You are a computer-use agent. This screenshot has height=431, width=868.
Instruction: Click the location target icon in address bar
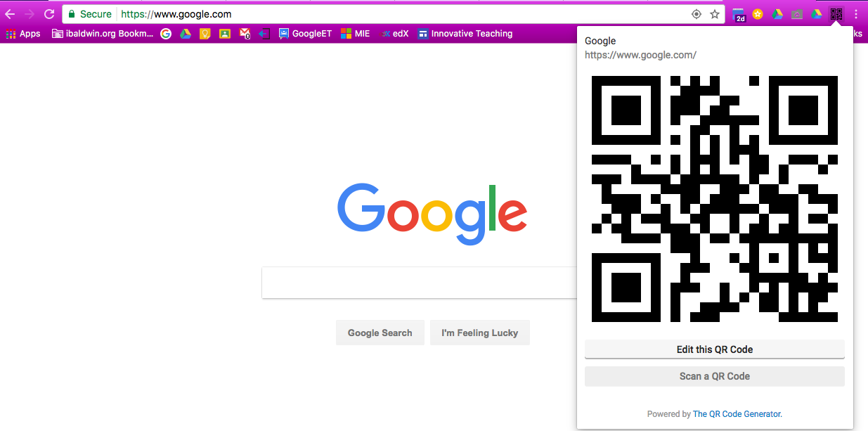tap(697, 14)
